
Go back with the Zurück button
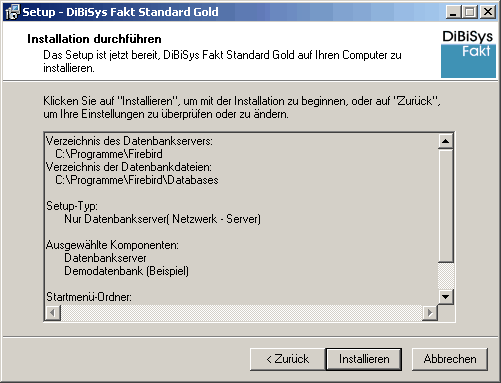[x=287, y=359]
